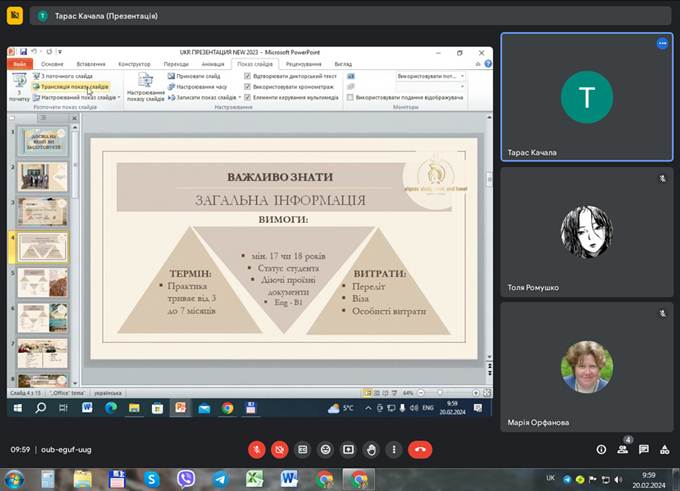The image size is (680, 491).
Task: Enable closed captions in the call
Action: [x=303, y=450]
